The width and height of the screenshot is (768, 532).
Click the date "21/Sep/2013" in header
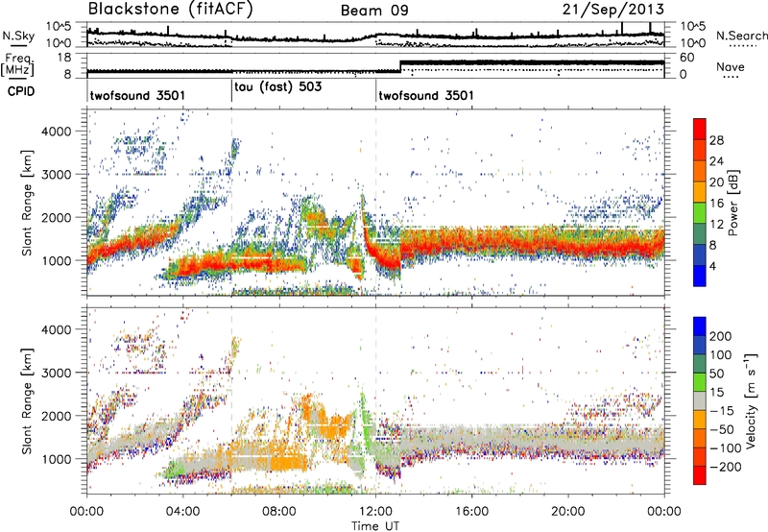tap(613, 10)
